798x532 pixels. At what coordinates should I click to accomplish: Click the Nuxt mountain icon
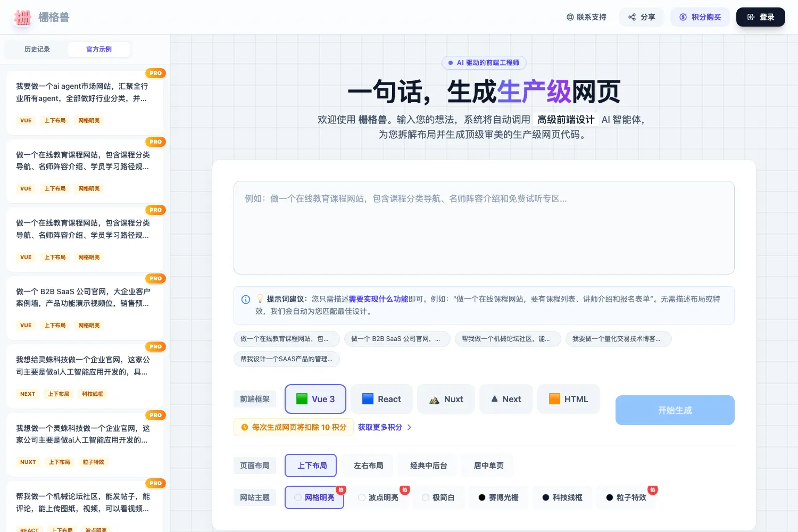[434, 400]
